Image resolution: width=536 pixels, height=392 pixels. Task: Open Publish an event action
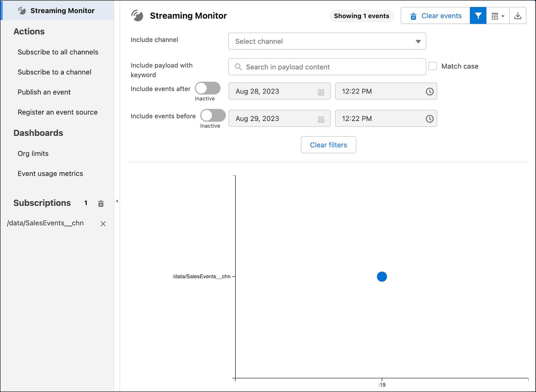pyautogui.click(x=44, y=92)
